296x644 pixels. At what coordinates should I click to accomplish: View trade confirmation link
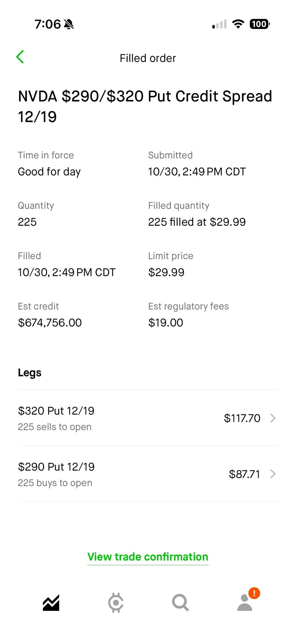[148, 557]
